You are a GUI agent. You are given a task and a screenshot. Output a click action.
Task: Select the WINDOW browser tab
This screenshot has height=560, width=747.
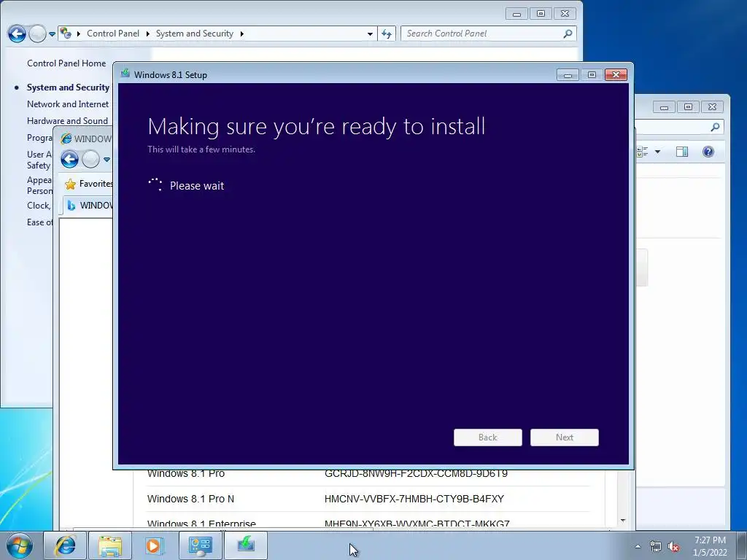(x=88, y=205)
